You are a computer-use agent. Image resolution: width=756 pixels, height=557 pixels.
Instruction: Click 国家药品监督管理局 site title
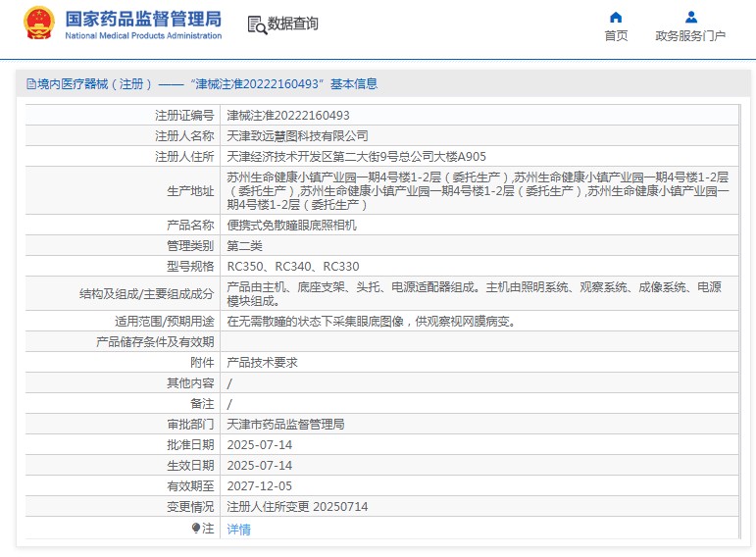point(144,19)
